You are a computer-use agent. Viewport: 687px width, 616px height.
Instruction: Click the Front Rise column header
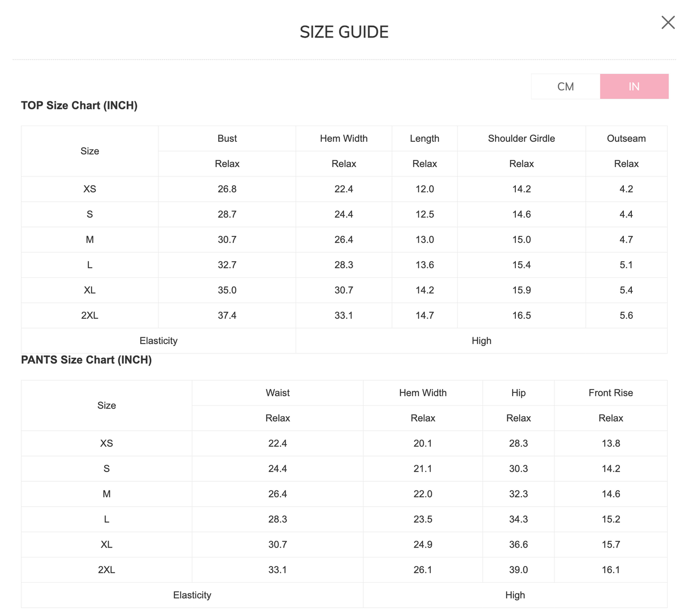[x=610, y=393]
